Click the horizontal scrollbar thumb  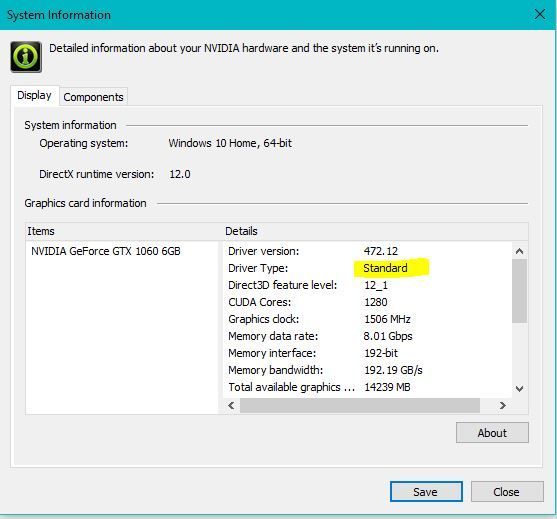coord(360,405)
